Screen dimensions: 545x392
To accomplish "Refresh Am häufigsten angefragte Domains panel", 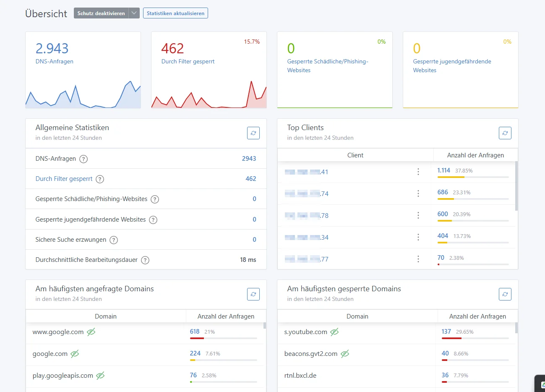I will (x=253, y=294).
